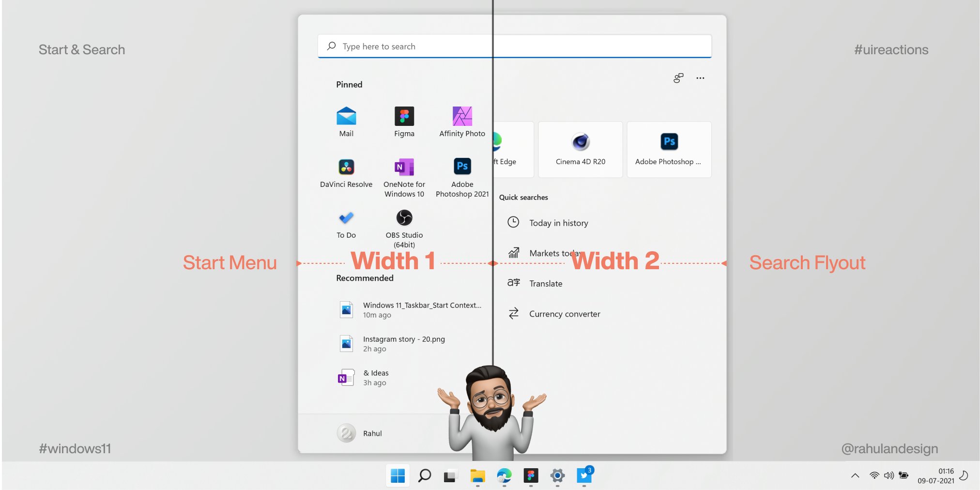Screen dimensions: 980x490
Task: Switch to Figma on the taskbar
Action: click(531, 476)
